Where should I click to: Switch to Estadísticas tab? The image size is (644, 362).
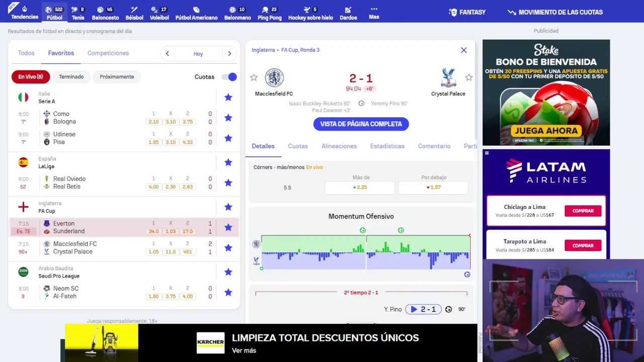[x=387, y=146]
